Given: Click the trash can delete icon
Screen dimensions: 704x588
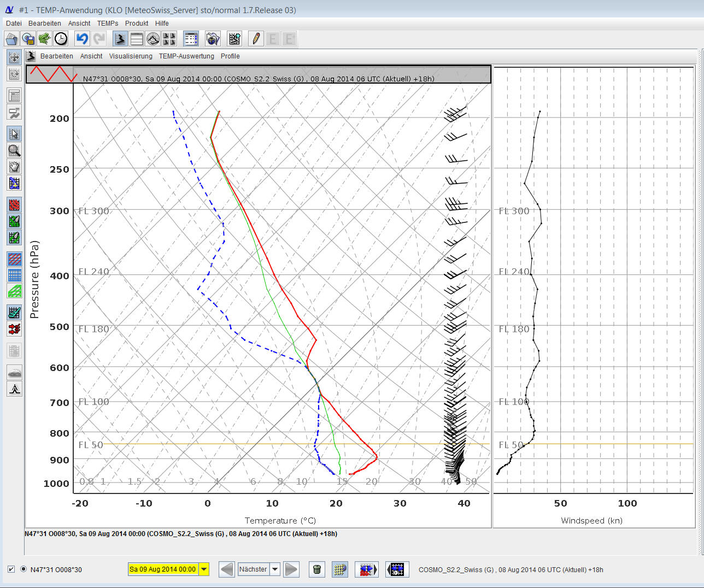Looking at the screenshot, I should 316,569.
